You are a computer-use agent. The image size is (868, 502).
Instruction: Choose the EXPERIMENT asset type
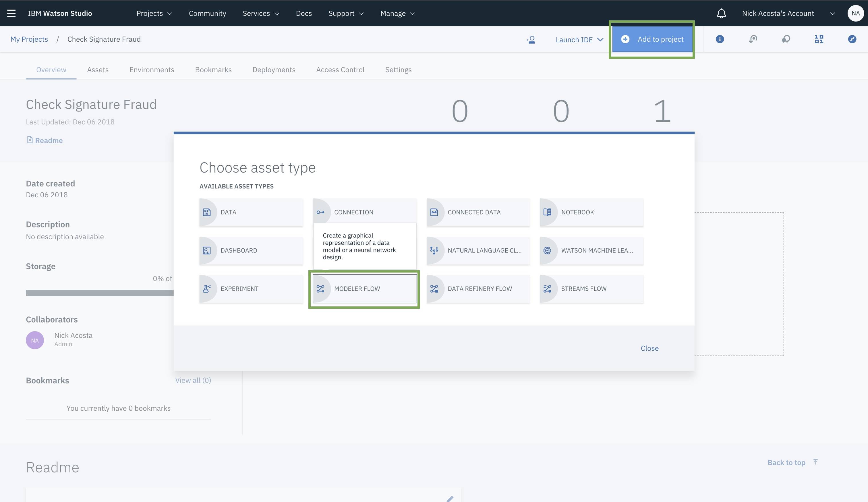pyautogui.click(x=251, y=289)
